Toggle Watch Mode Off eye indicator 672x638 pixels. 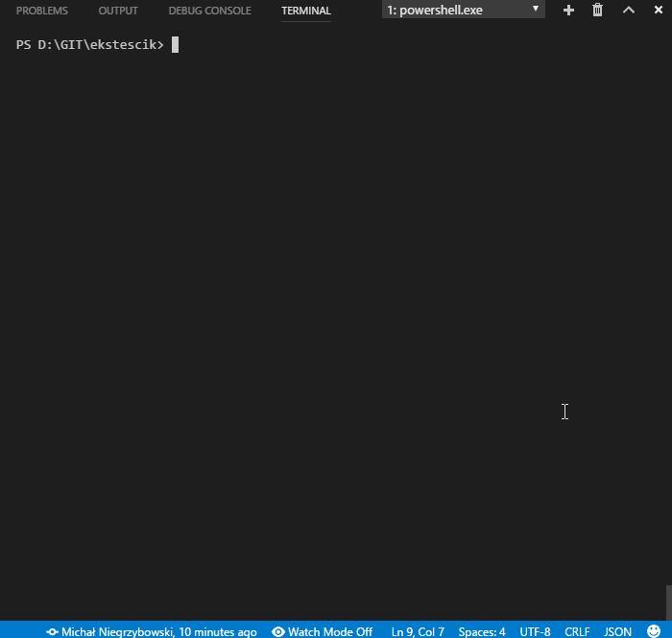coord(322,631)
